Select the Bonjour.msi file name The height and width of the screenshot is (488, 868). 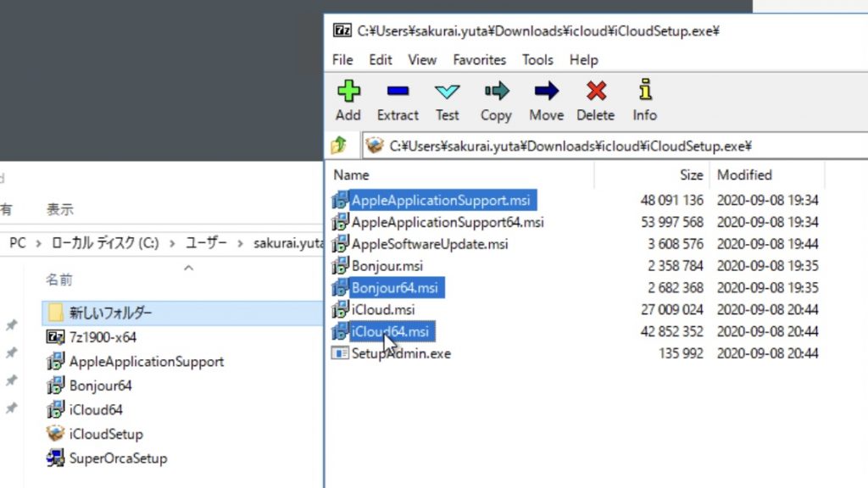click(387, 265)
